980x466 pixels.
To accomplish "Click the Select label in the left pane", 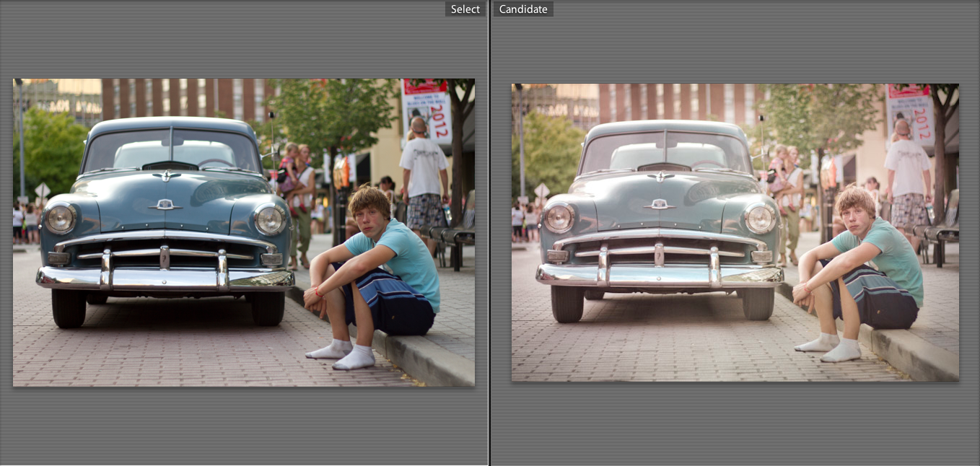I will click(465, 9).
